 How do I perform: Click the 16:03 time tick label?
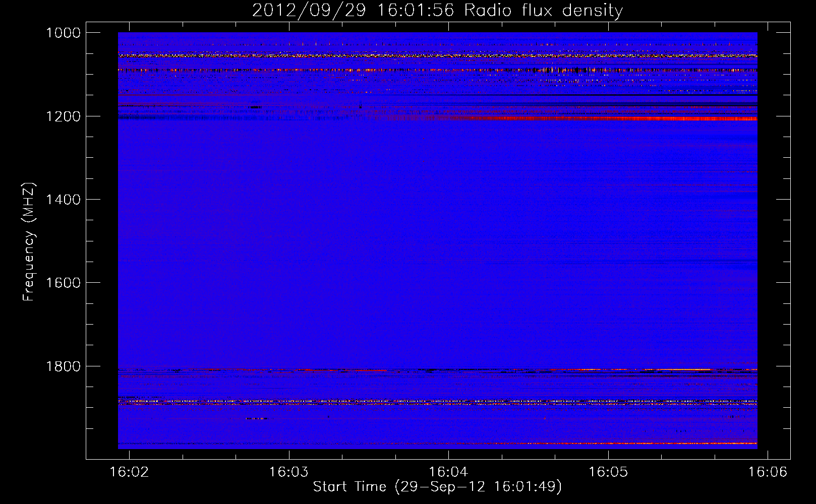click(x=289, y=472)
